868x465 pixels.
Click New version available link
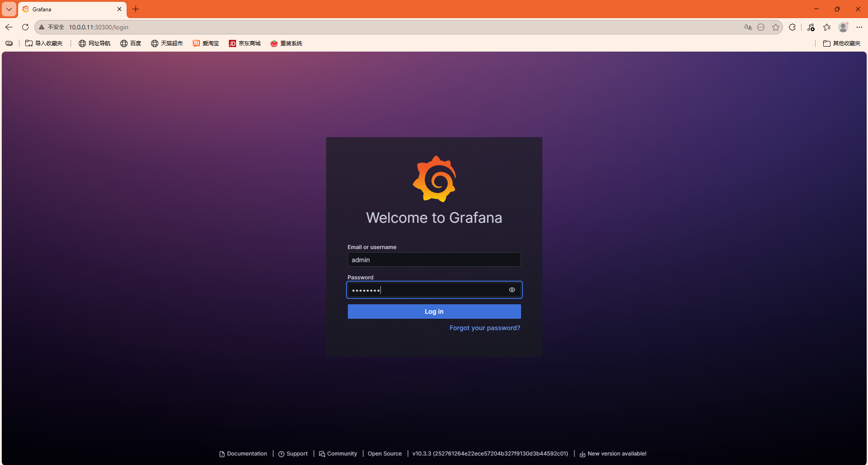point(613,454)
